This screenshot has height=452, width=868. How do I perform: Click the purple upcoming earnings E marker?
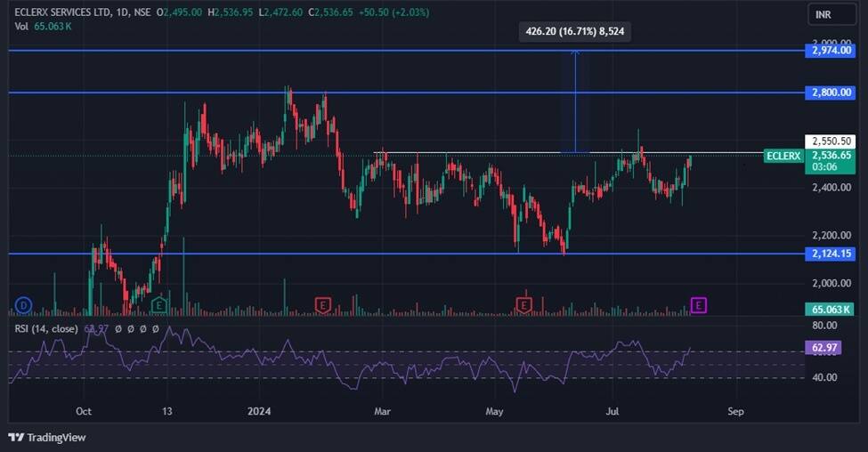(699, 305)
